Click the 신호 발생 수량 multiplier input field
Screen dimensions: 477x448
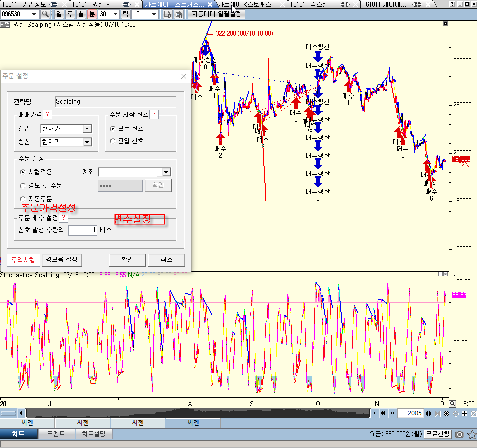[x=82, y=231]
